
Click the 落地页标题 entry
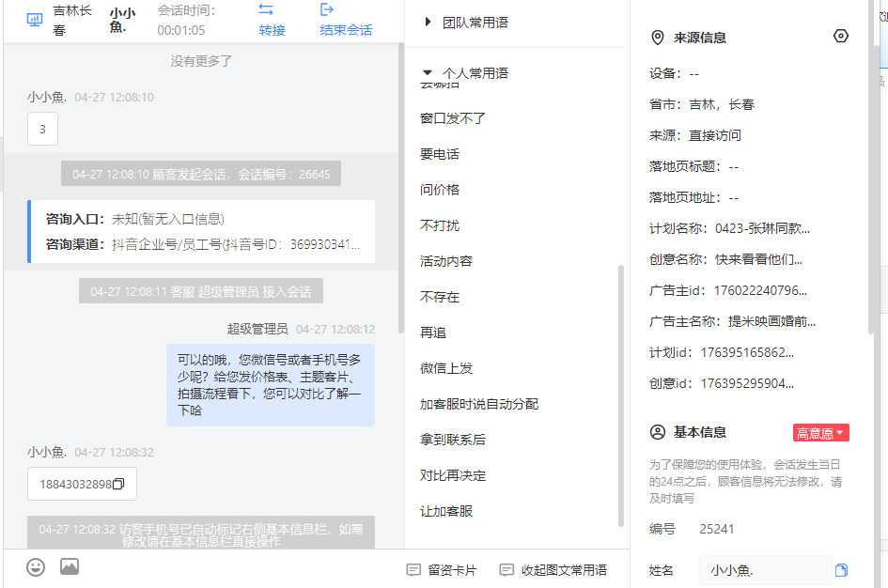693,166
